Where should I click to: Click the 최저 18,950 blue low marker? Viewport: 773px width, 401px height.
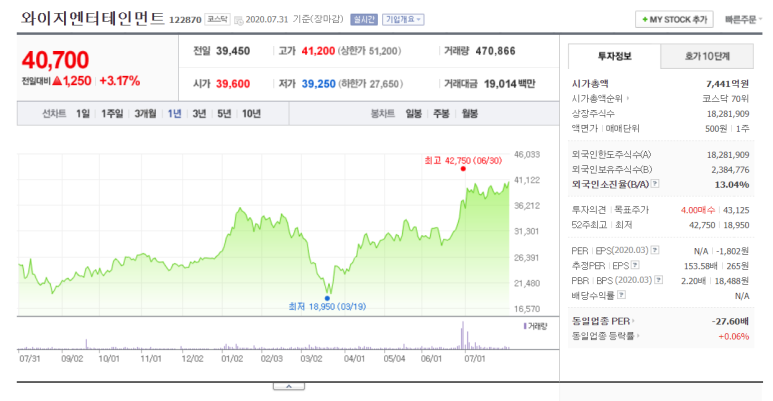coord(327,298)
